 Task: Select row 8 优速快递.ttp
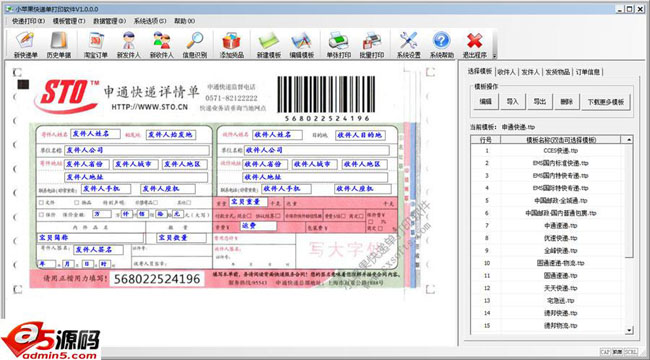pos(547,238)
